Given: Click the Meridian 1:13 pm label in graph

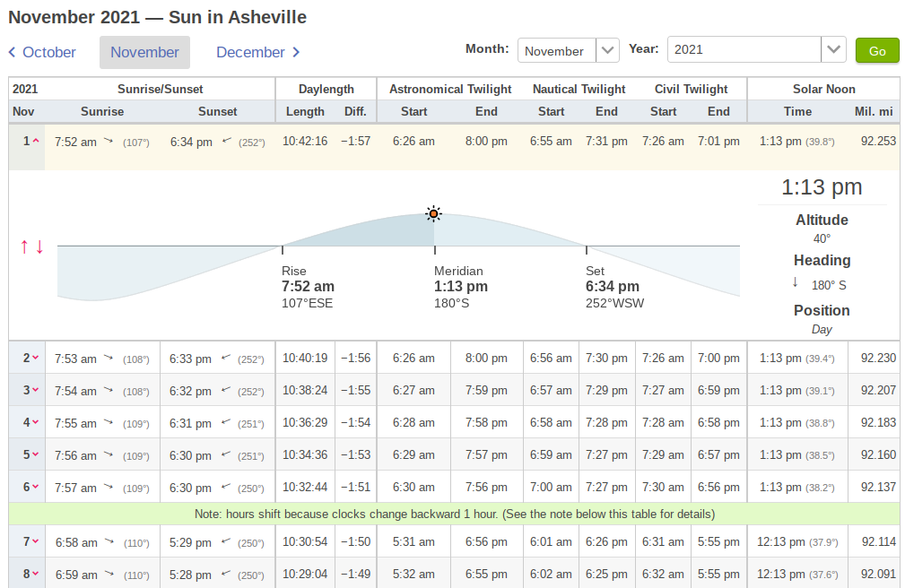Looking at the screenshot, I should click(x=461, y=286).
